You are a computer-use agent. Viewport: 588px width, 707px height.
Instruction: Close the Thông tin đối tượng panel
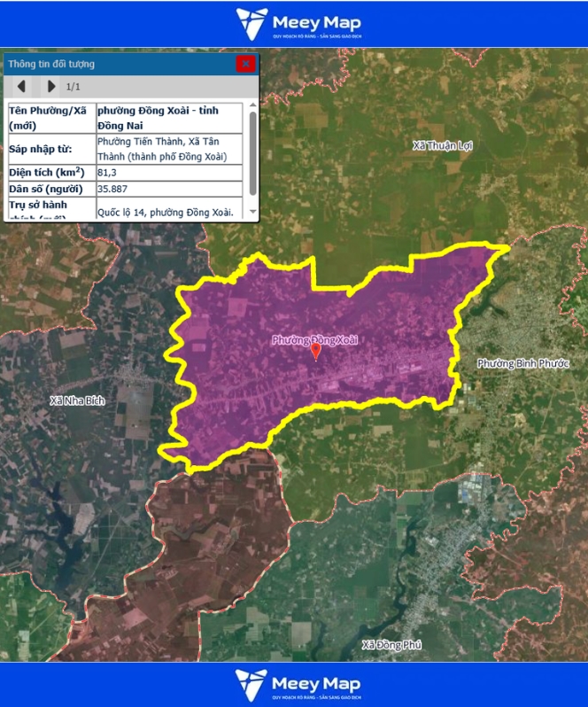[x=245, y=64]
